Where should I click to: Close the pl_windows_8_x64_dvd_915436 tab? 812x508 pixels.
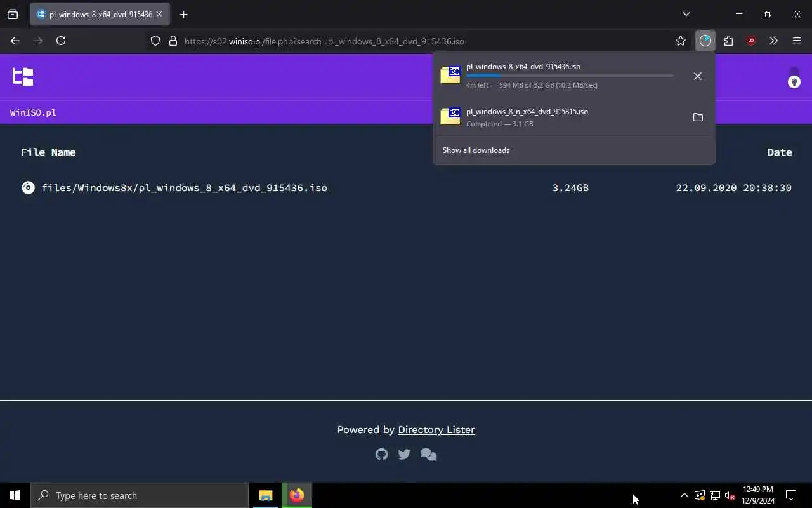pos(159,14)
